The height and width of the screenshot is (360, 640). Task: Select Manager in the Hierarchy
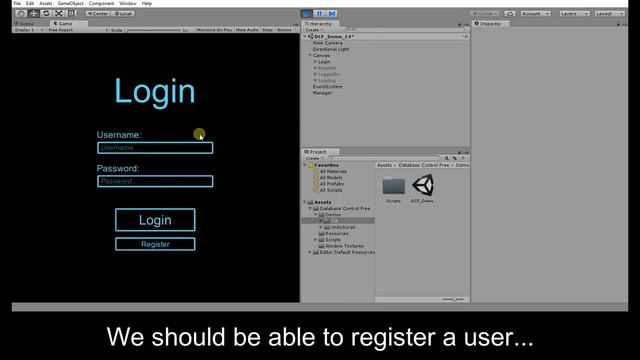322,93
